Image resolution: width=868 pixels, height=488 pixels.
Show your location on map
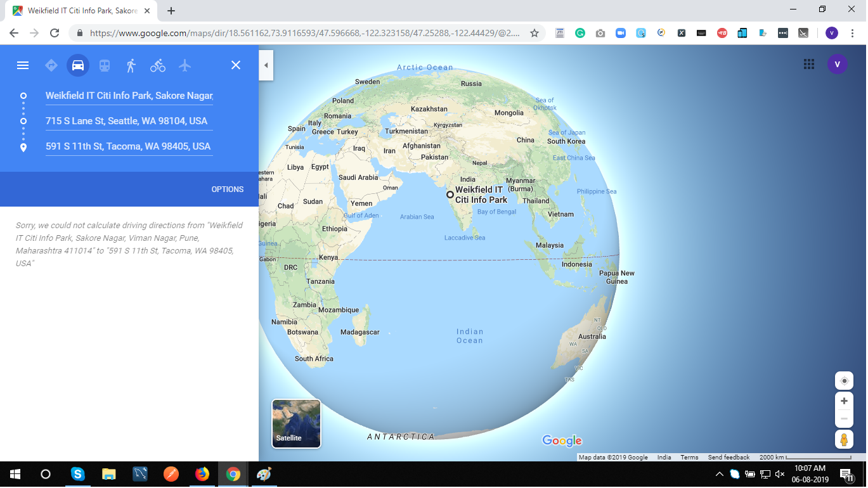pyautogui.click(x=844, y=381)
